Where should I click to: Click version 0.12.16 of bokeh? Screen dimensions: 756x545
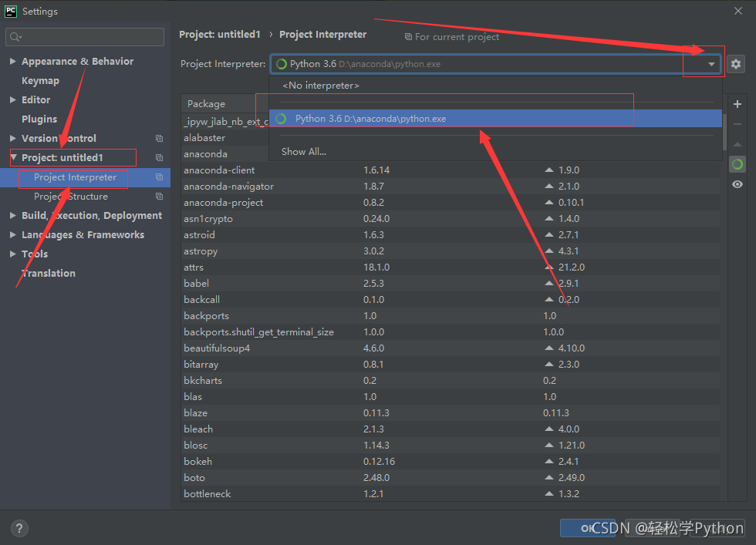tap(379, 462)
